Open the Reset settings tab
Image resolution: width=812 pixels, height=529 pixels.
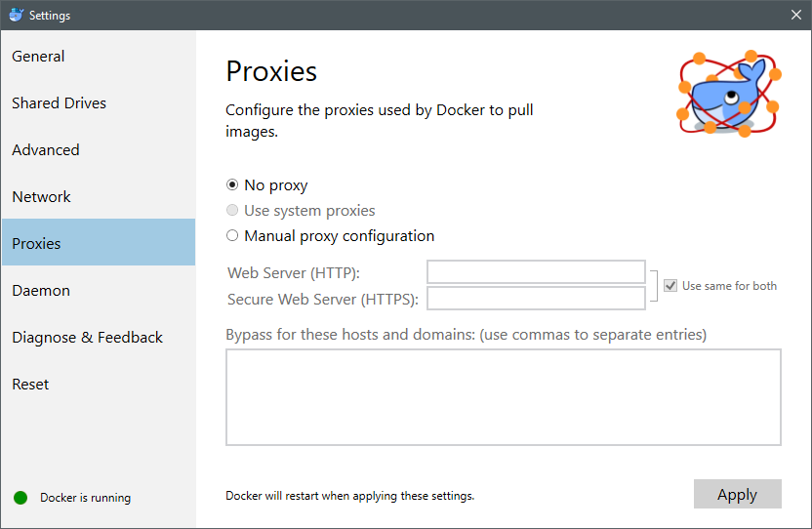(x=30, y=385)
